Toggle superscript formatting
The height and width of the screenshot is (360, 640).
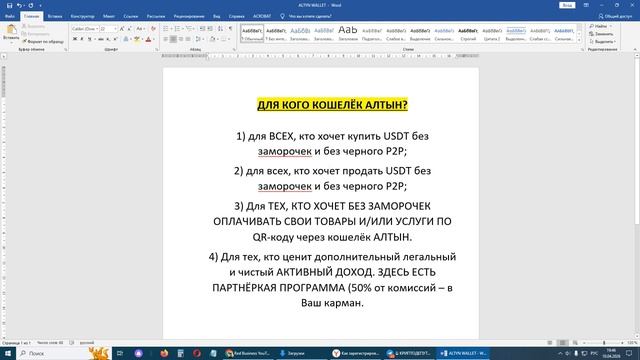click(116, 39)
